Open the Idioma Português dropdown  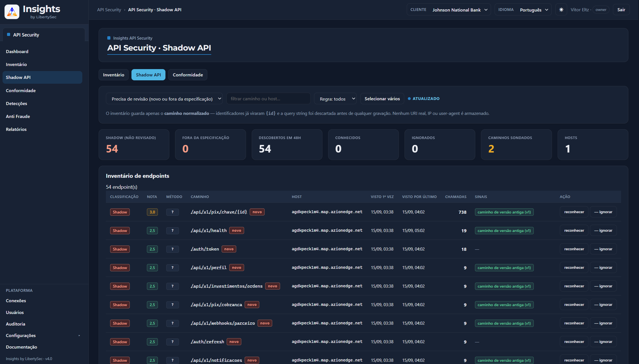(523, 10)
